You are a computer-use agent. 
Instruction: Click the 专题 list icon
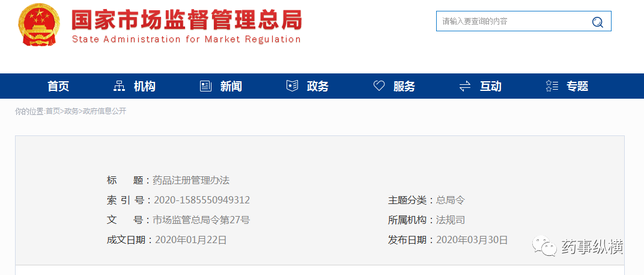point(551,86)
